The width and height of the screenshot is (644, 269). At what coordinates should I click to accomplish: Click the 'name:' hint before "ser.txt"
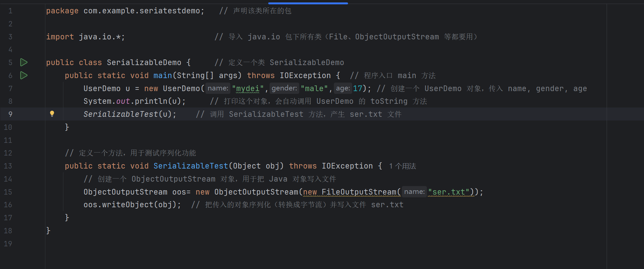pos(414,192)
